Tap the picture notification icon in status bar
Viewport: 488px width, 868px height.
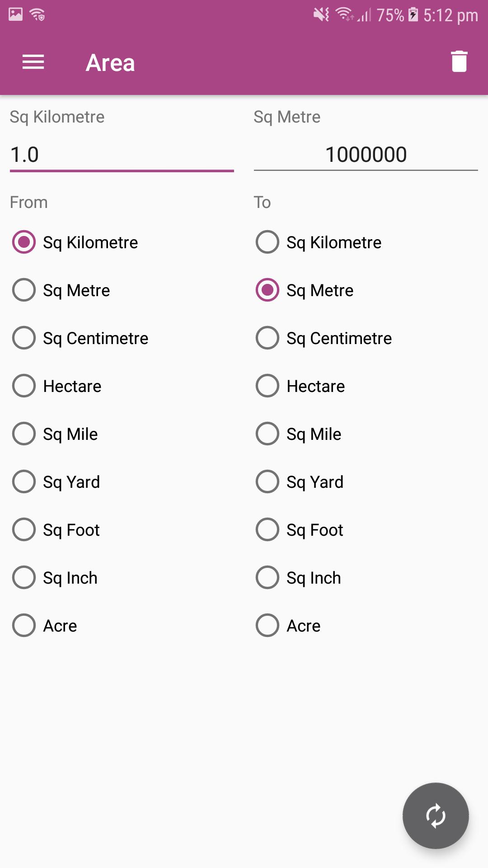pos(15,14)
